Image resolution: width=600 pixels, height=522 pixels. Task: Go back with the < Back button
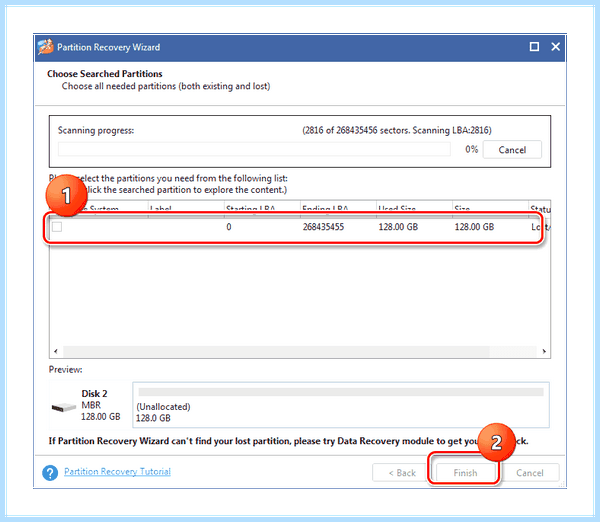pyautogui.click(x=402, y=473)
